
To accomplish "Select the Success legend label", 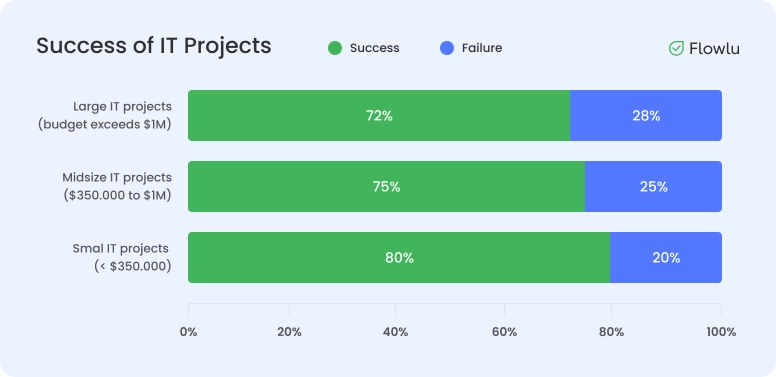I will pyautogui.click(x=375, y=48).
